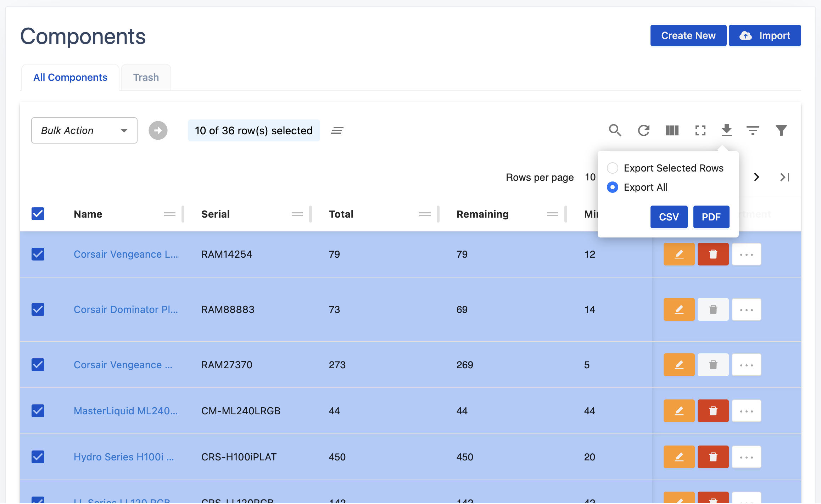Click the lines icon next to rows selected
Viewport: 821px width, 504px height.
pyautogui.click(x=337, y=130)
